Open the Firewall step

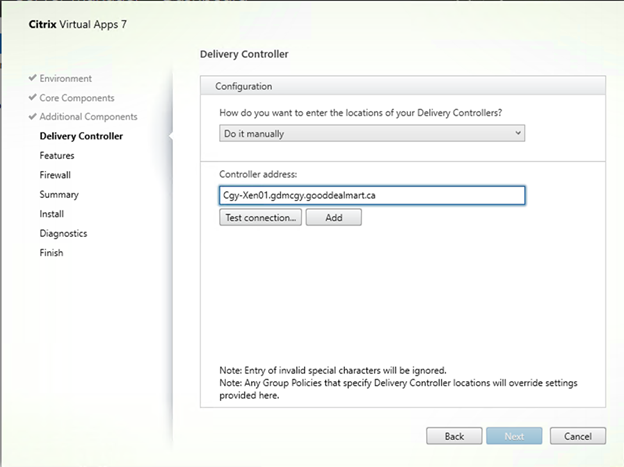point(55,175)
